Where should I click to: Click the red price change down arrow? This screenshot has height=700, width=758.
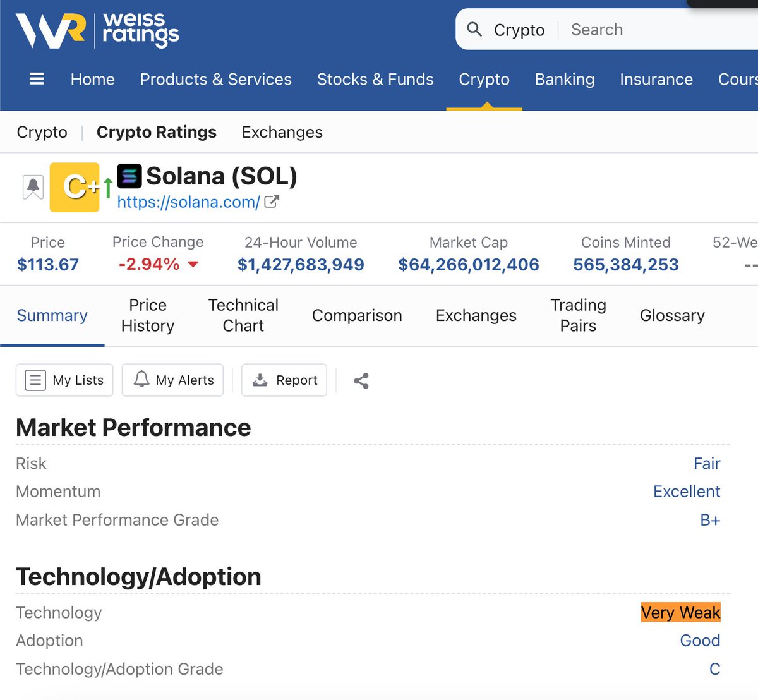[193, 264]
